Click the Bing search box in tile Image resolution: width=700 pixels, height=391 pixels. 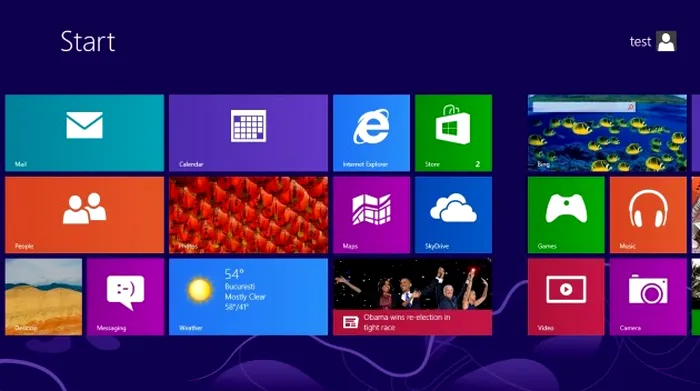tap(584, 107)
